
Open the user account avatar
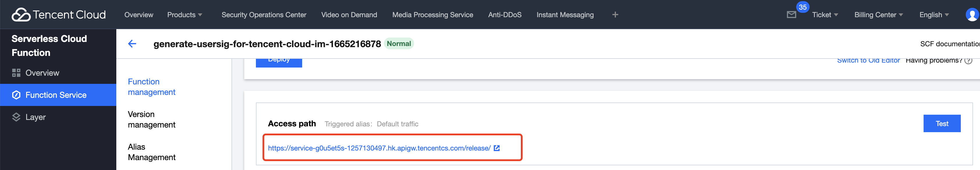click(x=972, y=15)
